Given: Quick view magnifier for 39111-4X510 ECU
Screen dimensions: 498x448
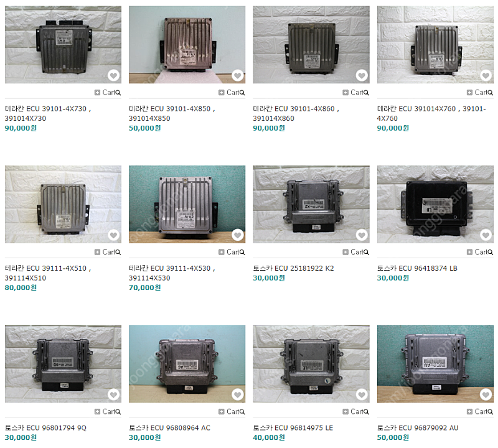Looking at the screenshot, I should (118, 253).
